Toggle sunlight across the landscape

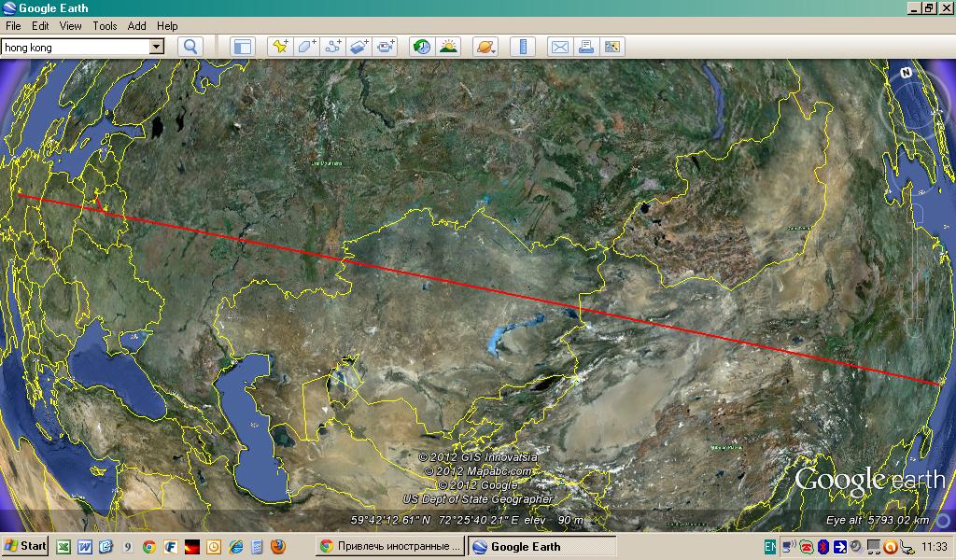[448, 47]
